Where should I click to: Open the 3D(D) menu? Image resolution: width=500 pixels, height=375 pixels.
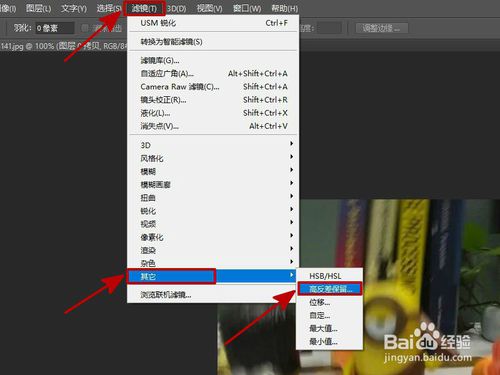pyautogui.click(x=176, y=8)
